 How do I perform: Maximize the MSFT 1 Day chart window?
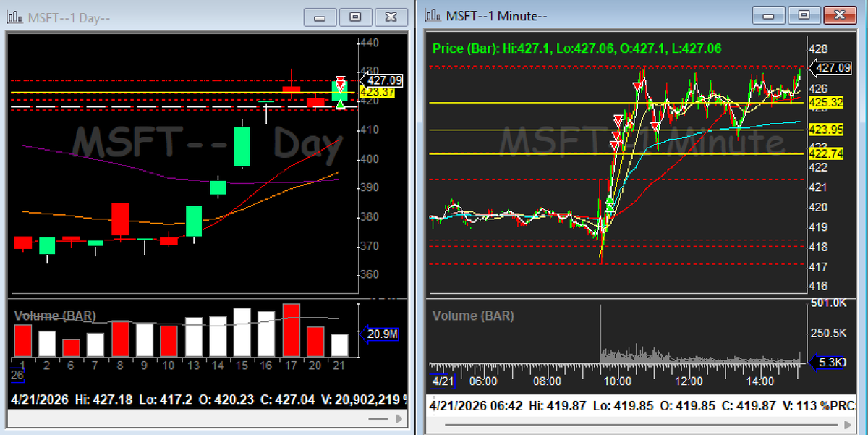tap(355, 16)
